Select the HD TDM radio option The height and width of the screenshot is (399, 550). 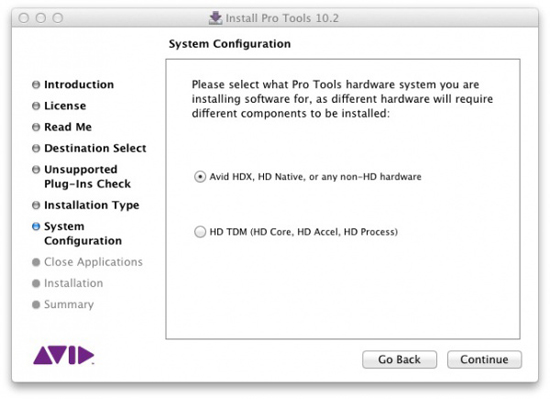tap(200, 232)
